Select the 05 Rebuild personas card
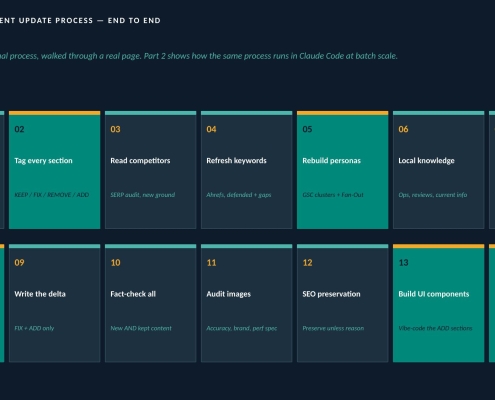This screenshot has height=400, width=495. (342, 170)
